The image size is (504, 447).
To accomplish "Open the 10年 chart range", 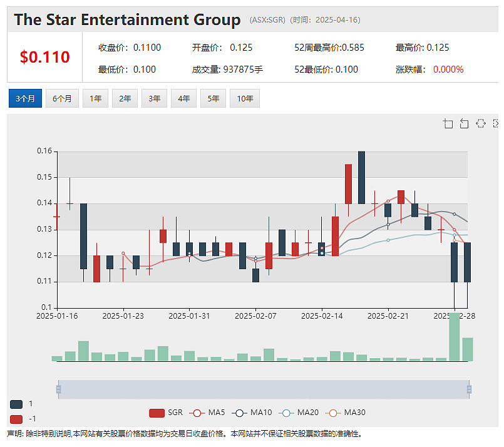I will (245, 98).
